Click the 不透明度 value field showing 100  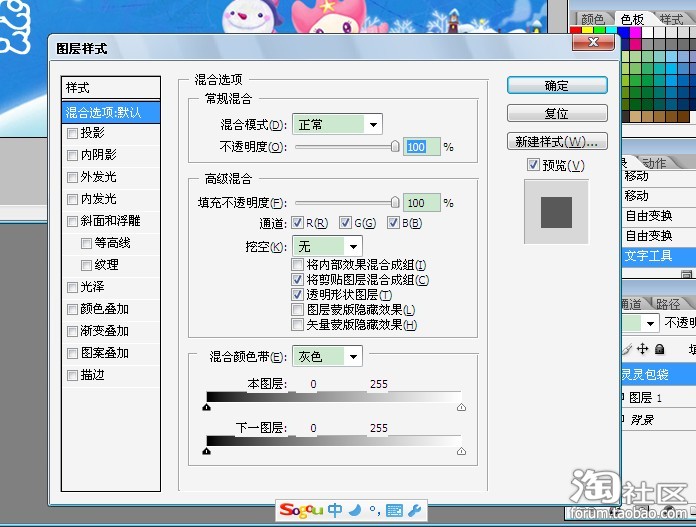pos(422,147)
